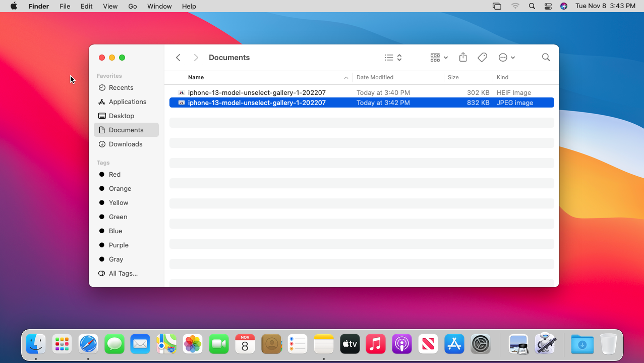Open the Finder menu

coord(38,6)
